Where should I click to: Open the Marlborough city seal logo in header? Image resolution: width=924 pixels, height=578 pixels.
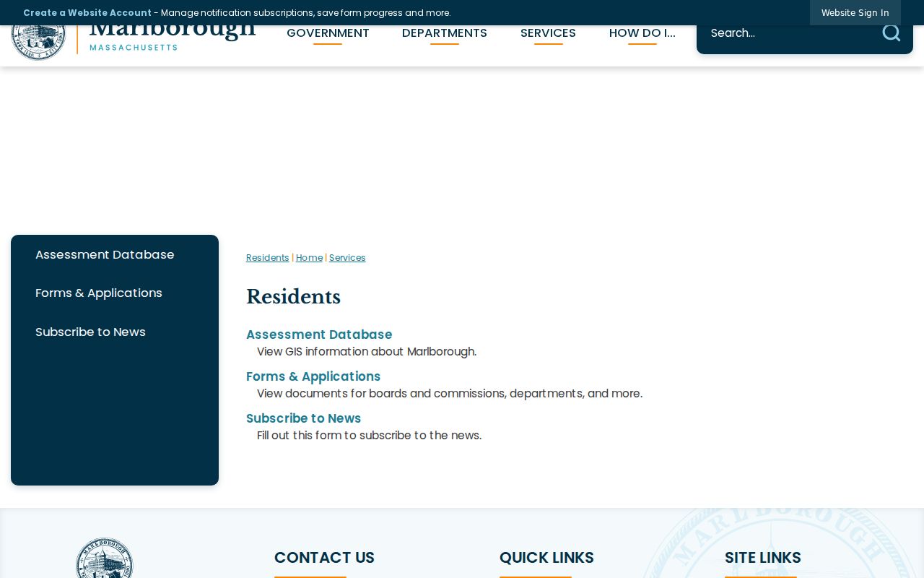(134, 43)
